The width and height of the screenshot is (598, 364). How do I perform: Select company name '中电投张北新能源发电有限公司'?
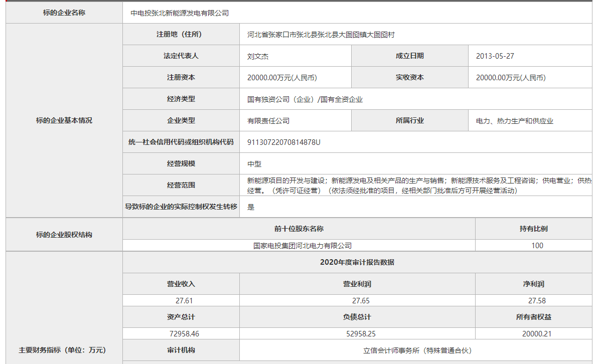(180, 13)
